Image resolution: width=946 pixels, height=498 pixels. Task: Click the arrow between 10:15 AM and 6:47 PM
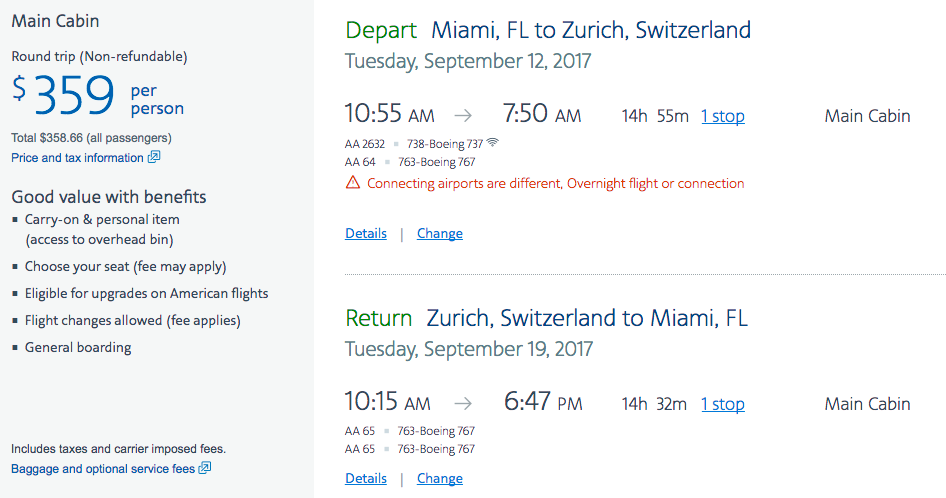point(463,403)
